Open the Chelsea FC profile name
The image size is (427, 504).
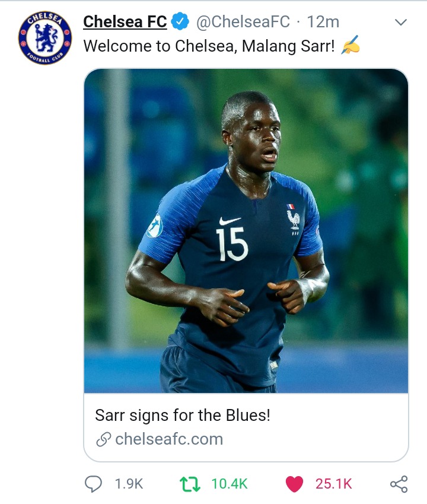125,22
